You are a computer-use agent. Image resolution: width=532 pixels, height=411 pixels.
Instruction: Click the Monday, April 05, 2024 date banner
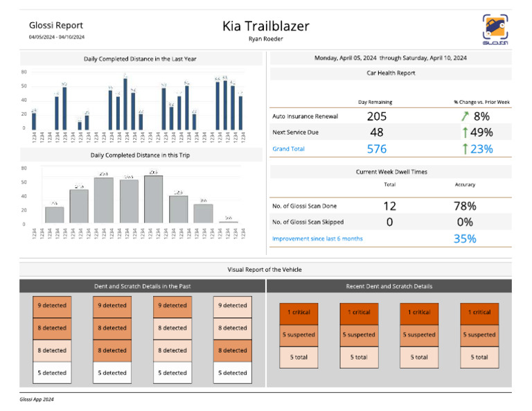tap(391, 58)
